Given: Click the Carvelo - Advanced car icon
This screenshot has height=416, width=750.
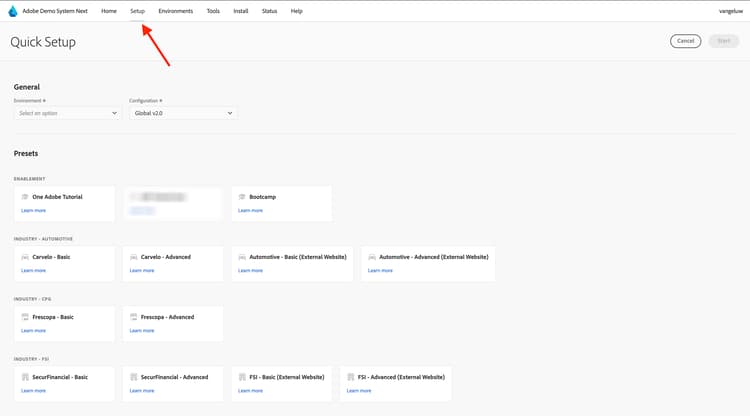Looking at the screenshot, I should pos(133,257).
